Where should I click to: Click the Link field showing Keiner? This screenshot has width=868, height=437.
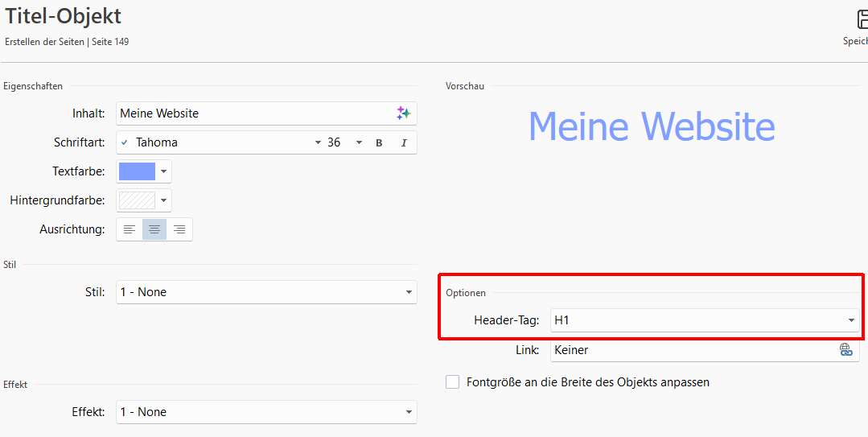(692, 350)
